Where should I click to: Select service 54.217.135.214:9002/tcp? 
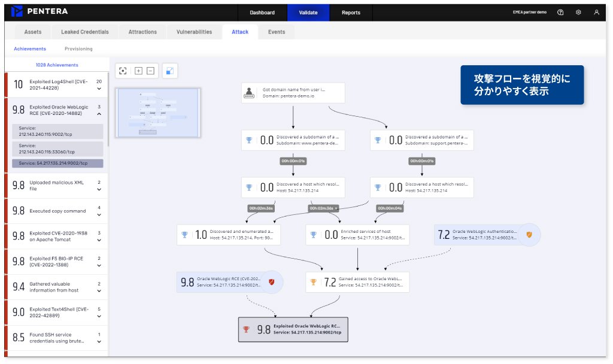(x=58, y=163)
